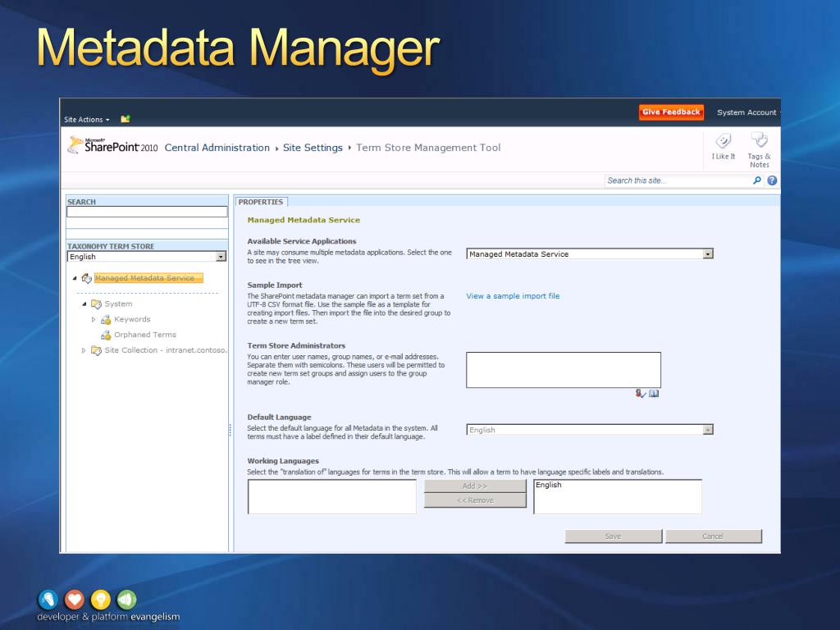Open the Site Actions menu

coord(86,120)
